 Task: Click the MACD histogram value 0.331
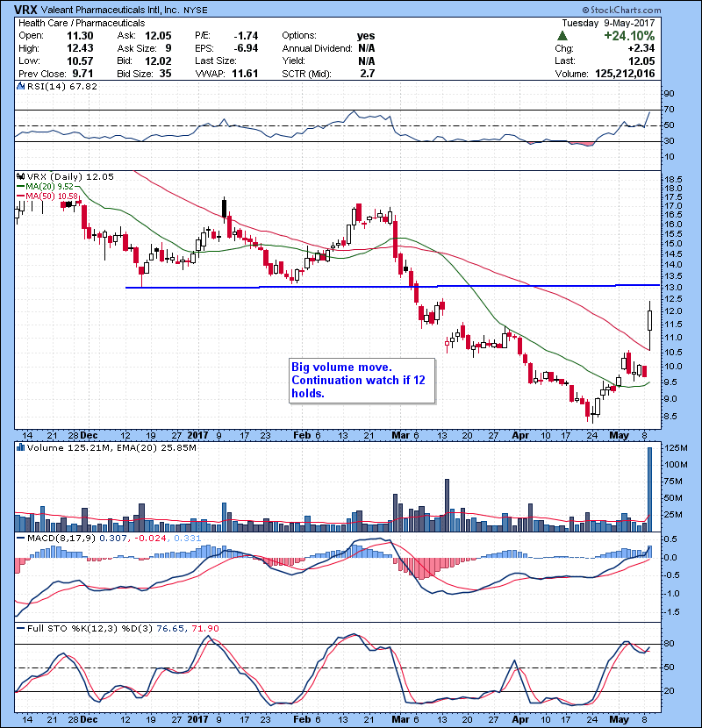tap(188, 538)
